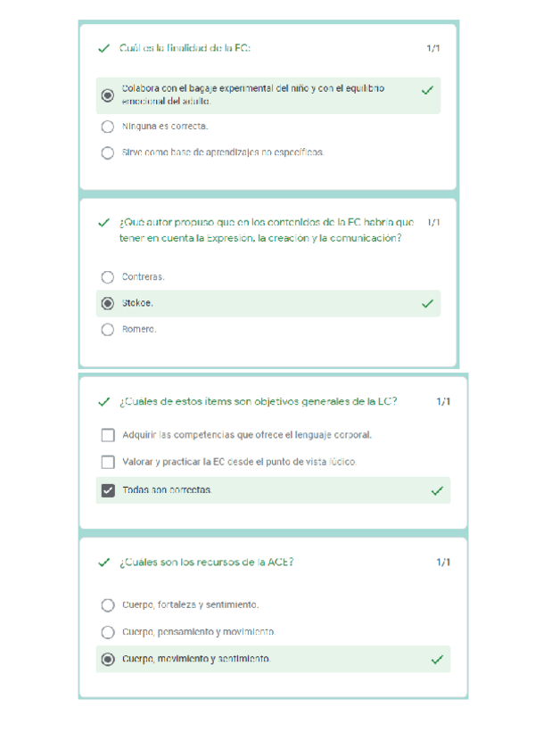Check 'Valorar y practicar la EC' checkbox
The width and height of the screenshot is (535, 756).
[x=108, y=462]
